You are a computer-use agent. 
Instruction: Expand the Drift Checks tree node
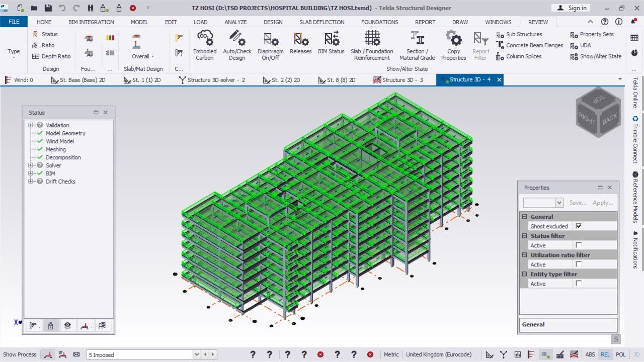pyautogui.click(x=31, y=182)
